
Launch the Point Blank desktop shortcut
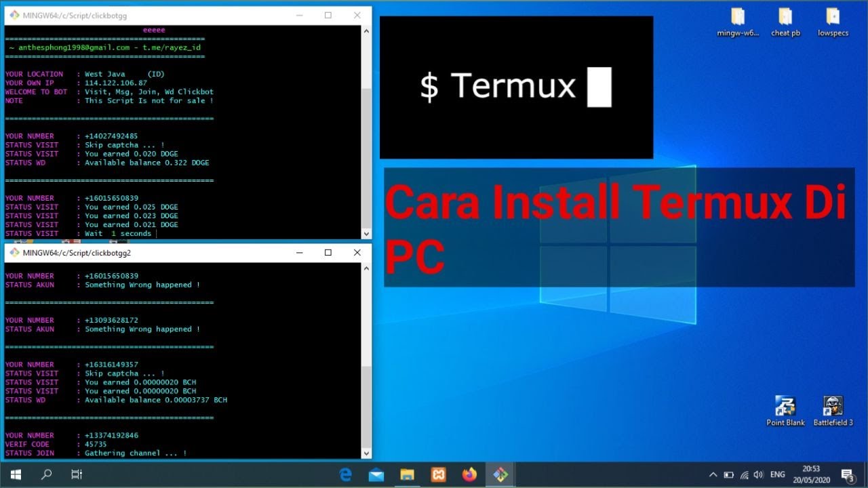(x=785, y=411)
